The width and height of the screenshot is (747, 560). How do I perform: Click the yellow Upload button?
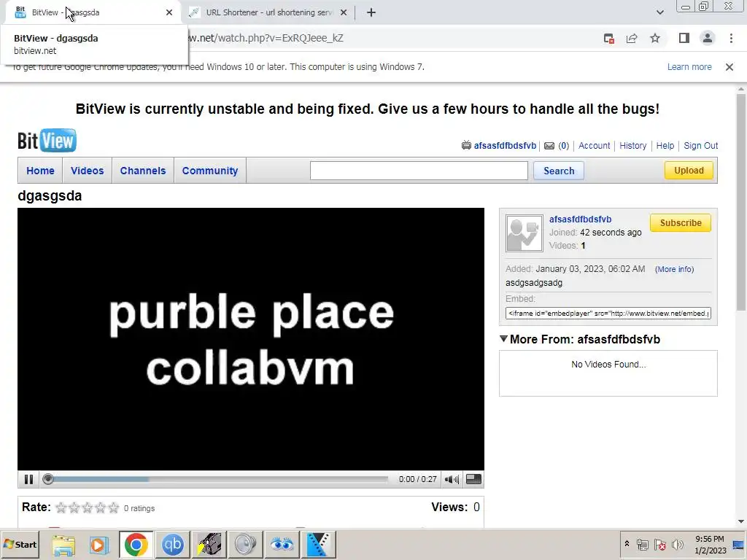tap(689, 171)
